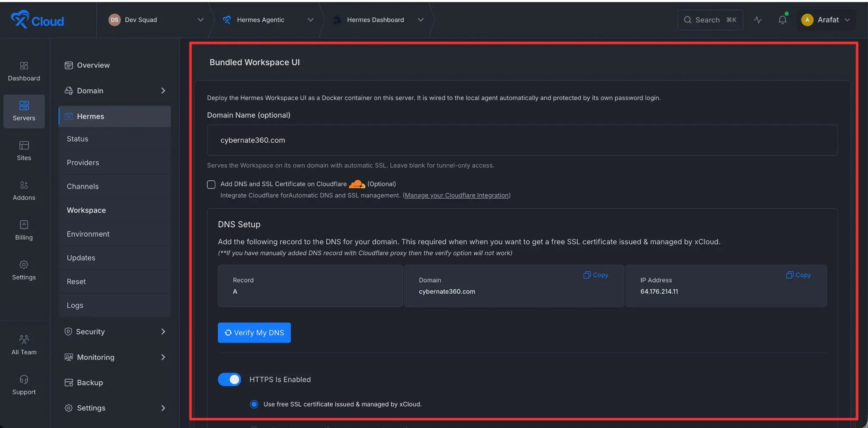
Task: Open Manage your Cloudflare Integration link
Action: (456, 195)
